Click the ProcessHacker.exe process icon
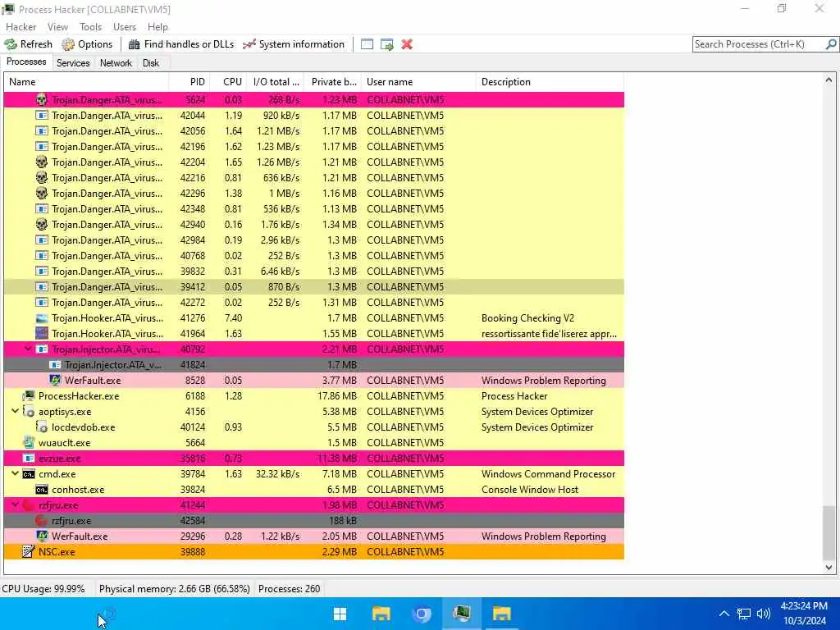Image resolution: width=840 pixels, height=630 pixels. pyautogui.click(x=29, y=396)
